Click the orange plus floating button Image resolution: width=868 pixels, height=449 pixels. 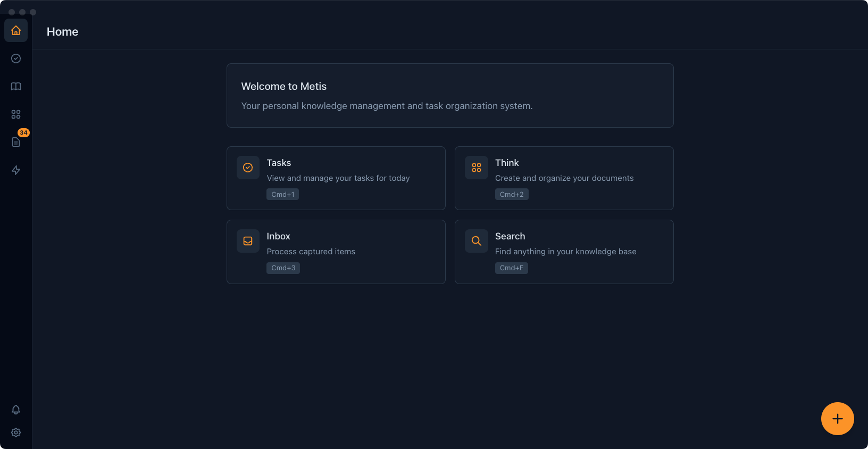pos(838,419)
